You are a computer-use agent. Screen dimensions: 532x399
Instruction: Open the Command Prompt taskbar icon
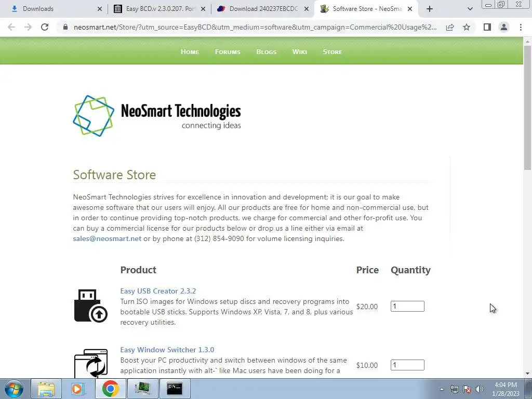coord(175,389)
